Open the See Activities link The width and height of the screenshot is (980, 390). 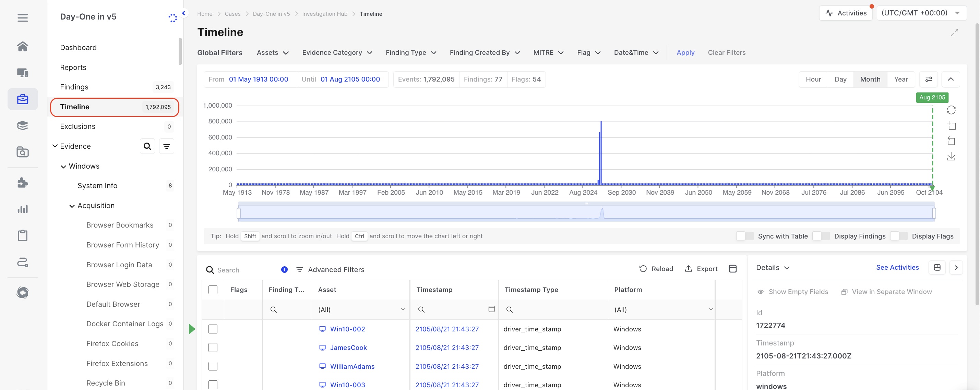897,268
